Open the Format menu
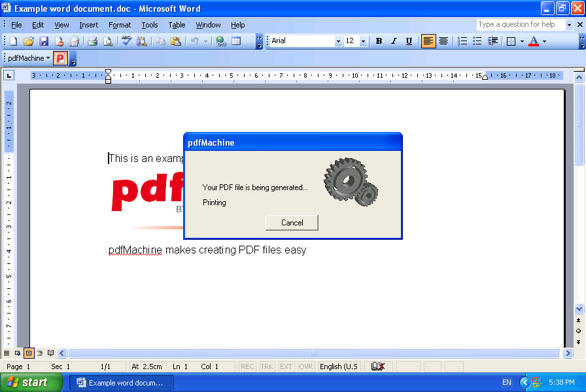Screen dimensions: 586x392 tap(120, 25)
